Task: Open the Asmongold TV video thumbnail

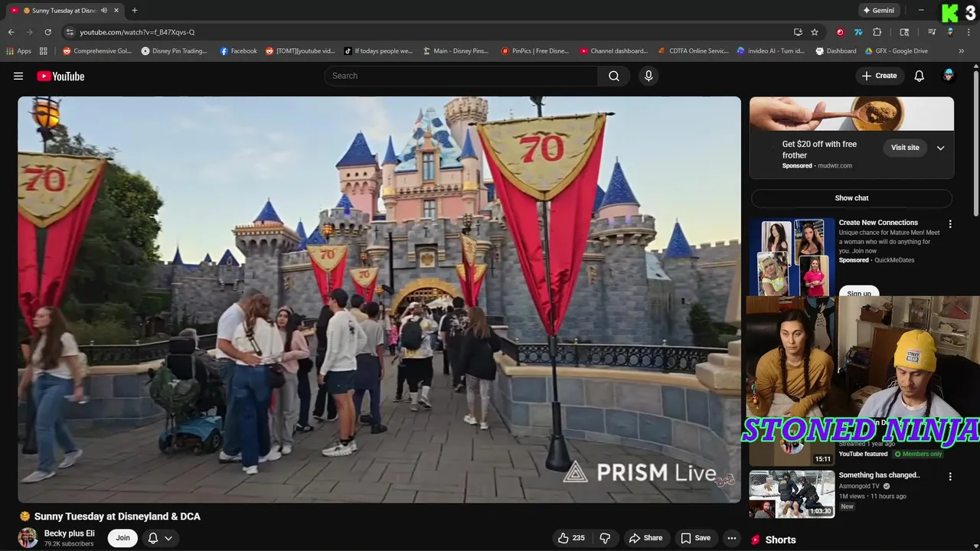Action: [x=792, y=494]
